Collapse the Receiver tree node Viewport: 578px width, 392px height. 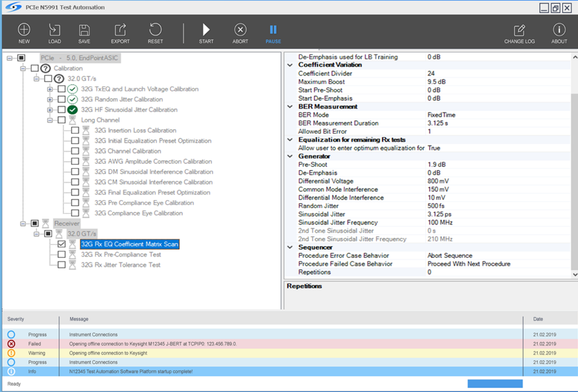click(x=23, y=223)
